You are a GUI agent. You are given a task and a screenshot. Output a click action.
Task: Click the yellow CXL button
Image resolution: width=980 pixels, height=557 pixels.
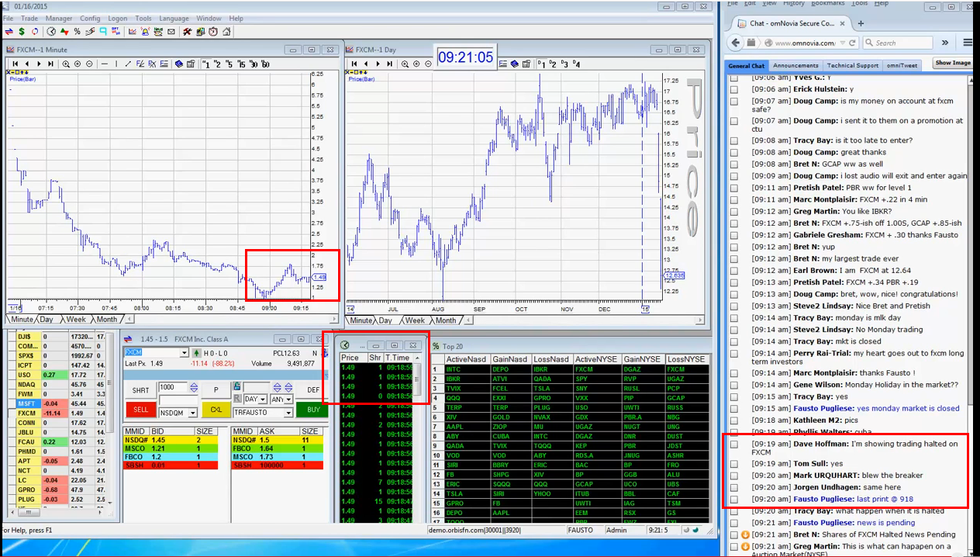click(216, 409)
